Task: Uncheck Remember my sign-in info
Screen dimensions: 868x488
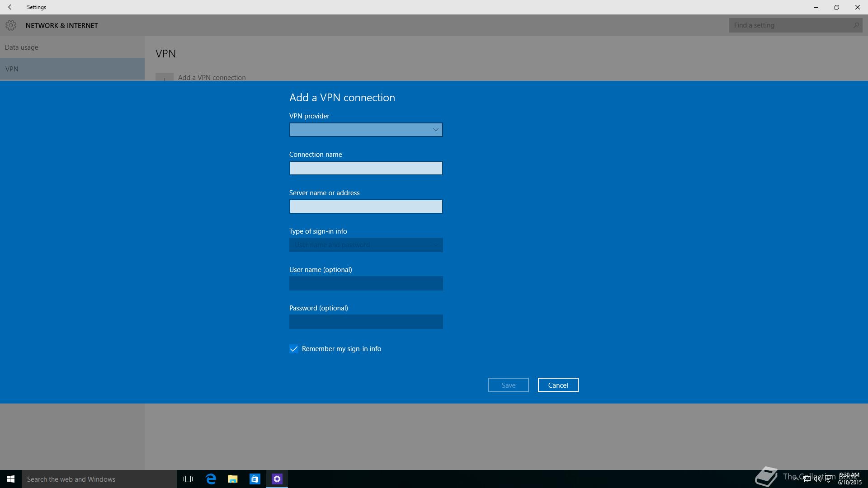Action: click(294, 349)
